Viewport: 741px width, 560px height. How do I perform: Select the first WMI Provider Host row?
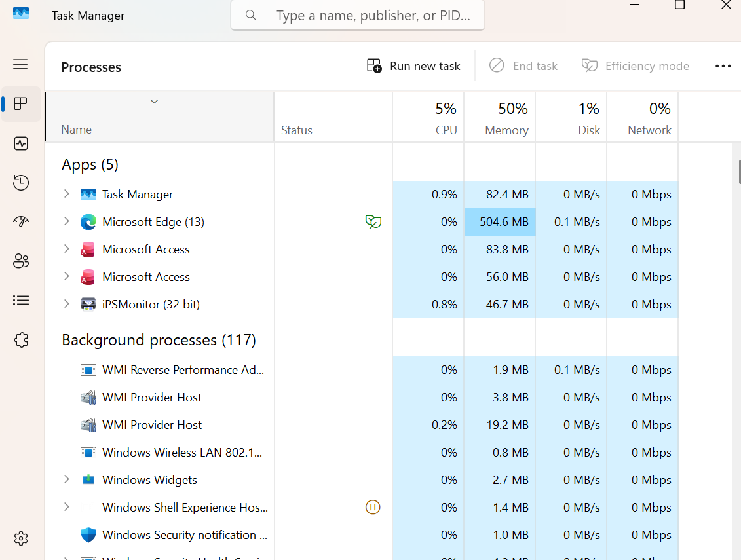pyautogui.click(x=152, y=398)
